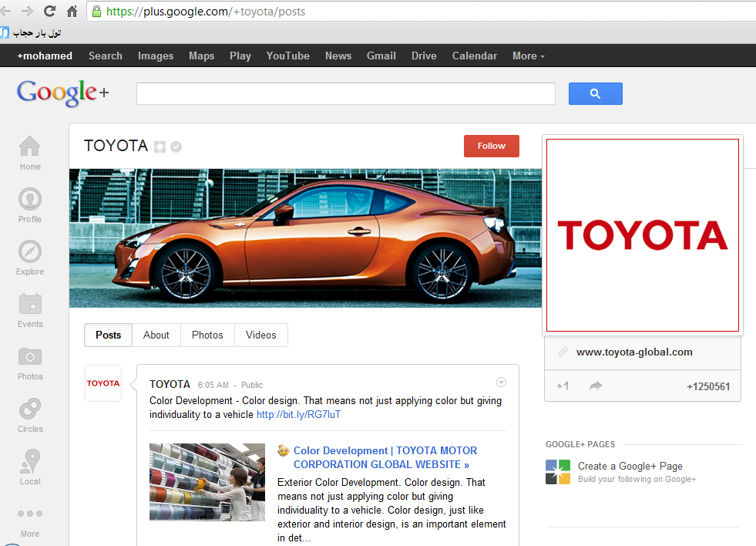
Task: Click the Google+ search input field
Action: pos(346,93)
